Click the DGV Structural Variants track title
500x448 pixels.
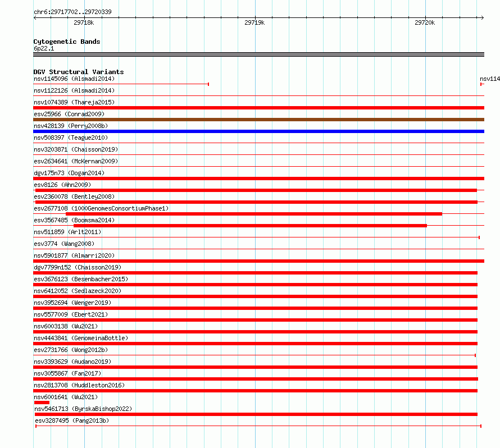79,72
